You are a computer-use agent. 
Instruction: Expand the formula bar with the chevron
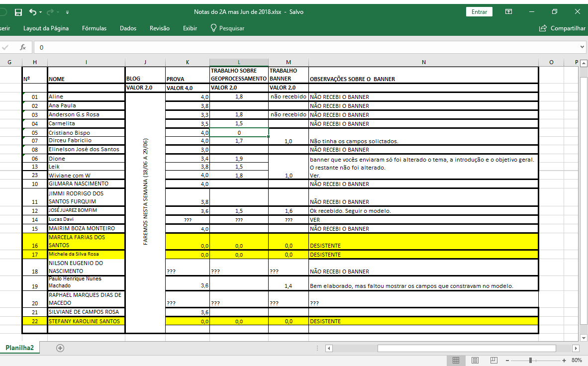[x=582, y=47]
